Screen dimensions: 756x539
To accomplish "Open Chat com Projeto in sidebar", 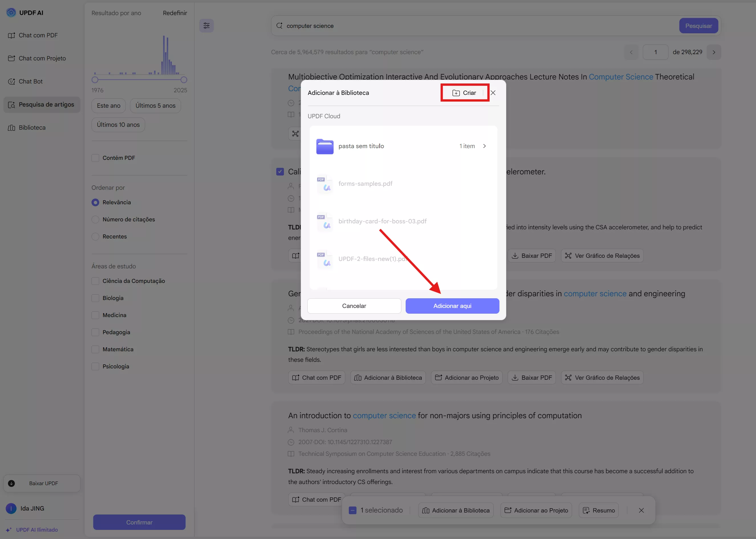I will click(x=42, y=58).
